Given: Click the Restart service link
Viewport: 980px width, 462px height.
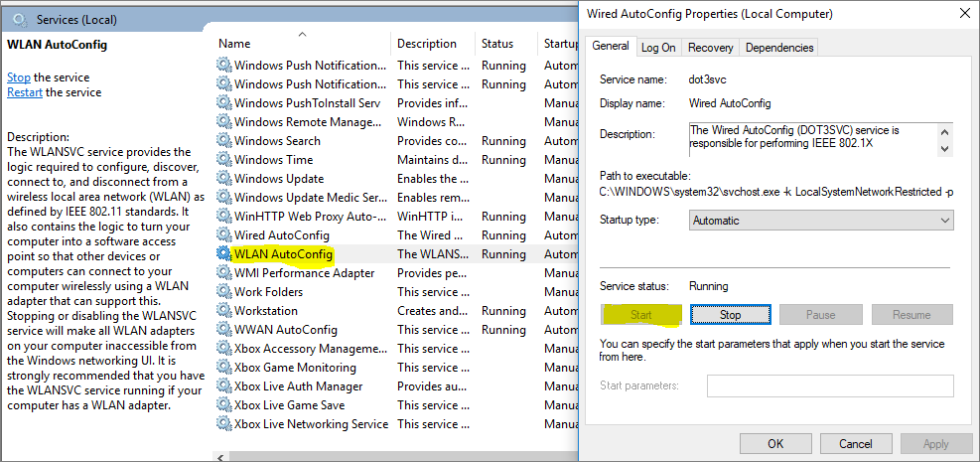Looking at the screenshot, I should [25, 92].
